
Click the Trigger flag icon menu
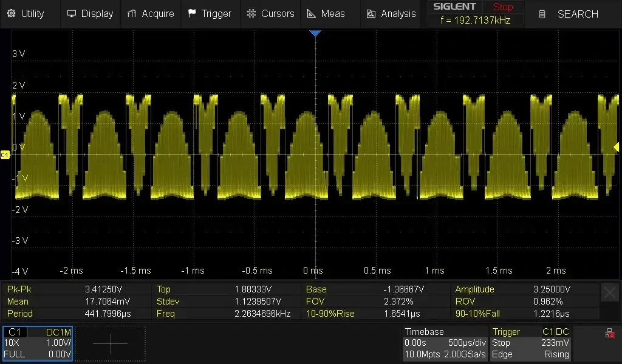point(211,13)
